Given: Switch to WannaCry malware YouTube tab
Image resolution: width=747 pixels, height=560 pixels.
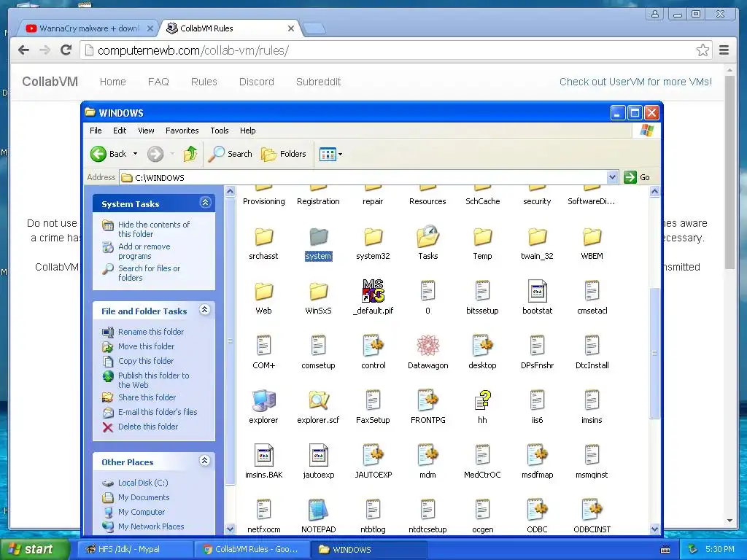Looking at the screenshot, I should tap(88, 28).
